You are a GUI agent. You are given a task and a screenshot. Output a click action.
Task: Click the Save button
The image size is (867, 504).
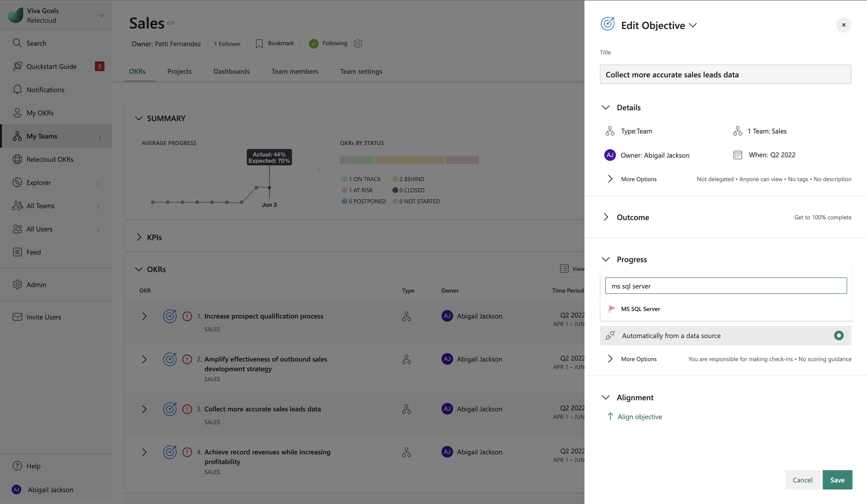(837, 480)
